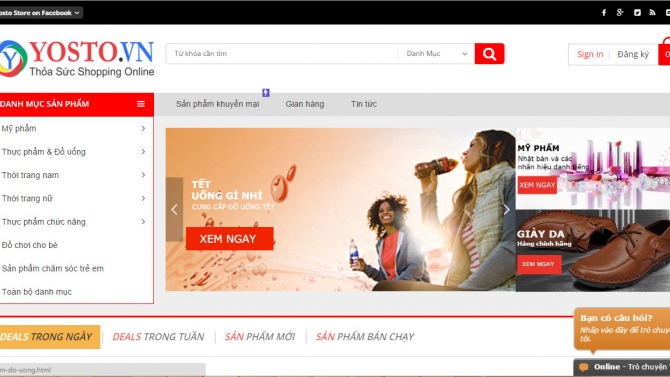
Task: Open the RSS feed icon
Action: point(652,13)
